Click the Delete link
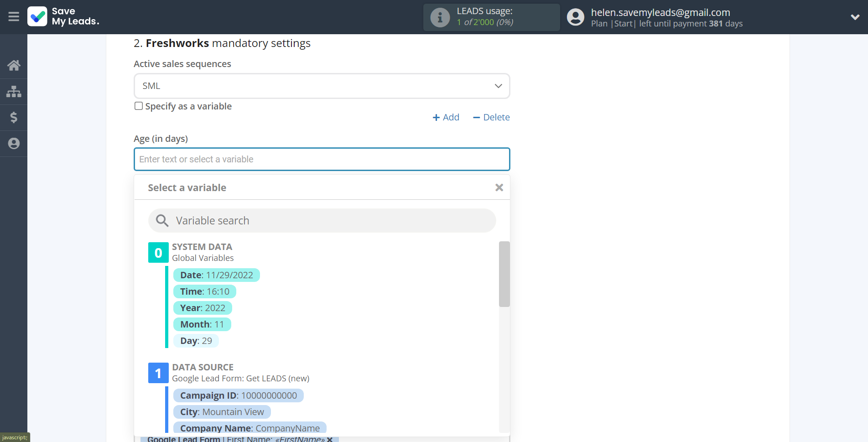This screenshot has height=442, width=868. click(x=491, y=117)
